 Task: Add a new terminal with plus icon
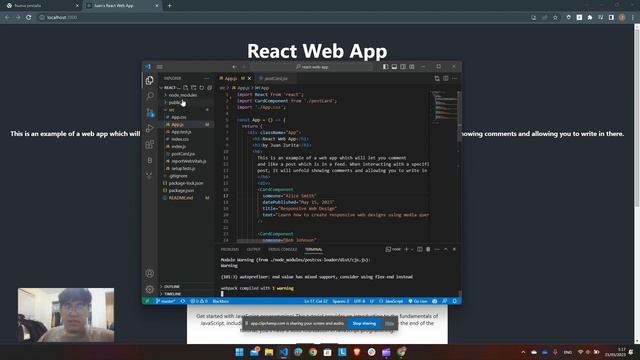tap(406, 249)
